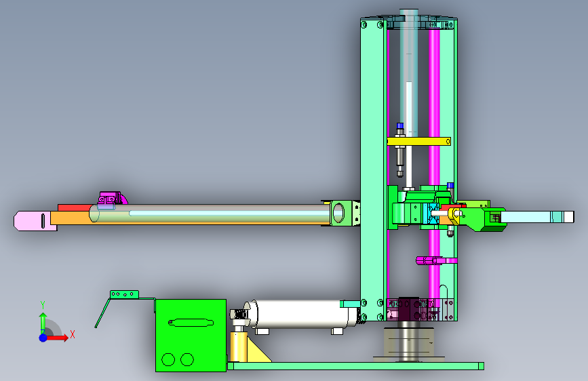This screenshot has height=381, width=588.
Task: Select the green clevis with the round hole
Action: [x=341, y=213]
